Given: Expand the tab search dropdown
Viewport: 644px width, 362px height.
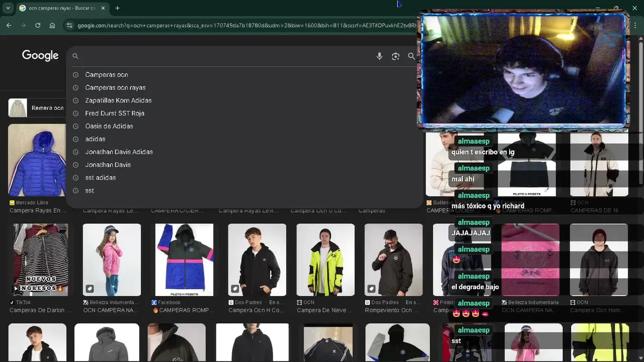Looking at the screenshot, I should click(x=8, y=8).
